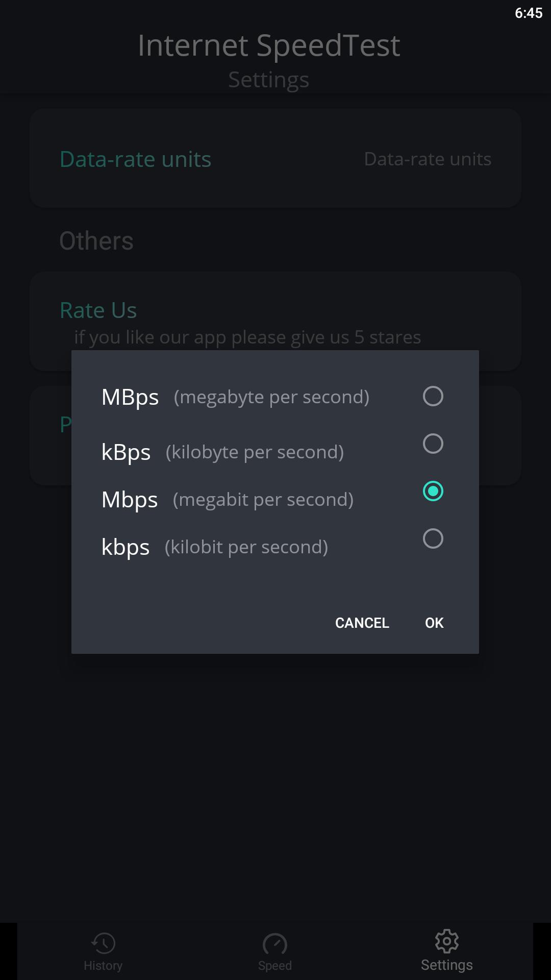Open the Settings gear icon
This screenshot has width=551, height=980.
447,941
